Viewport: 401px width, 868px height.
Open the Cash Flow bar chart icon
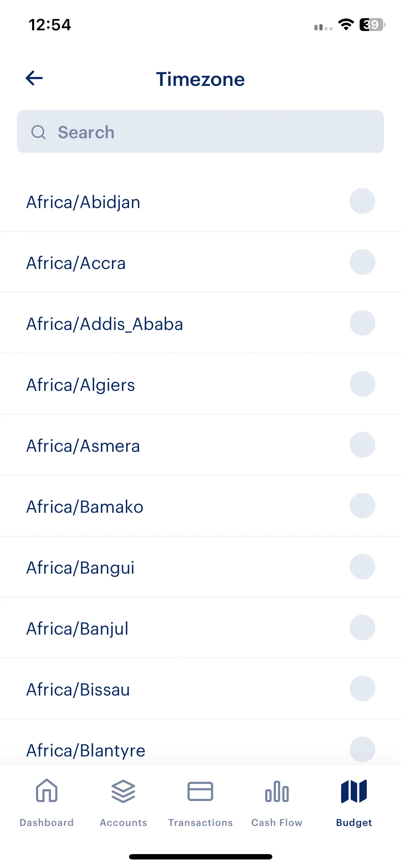[277, 791]
